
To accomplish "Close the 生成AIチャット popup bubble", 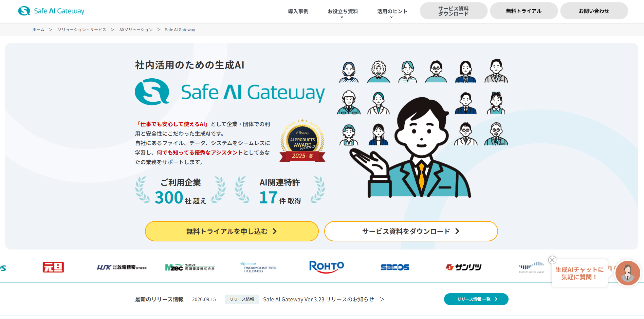I will coord(552,260).
